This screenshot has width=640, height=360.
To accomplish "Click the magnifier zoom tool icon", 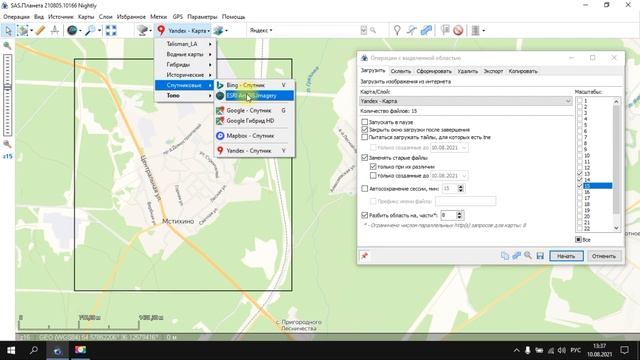I will (90, 30).
